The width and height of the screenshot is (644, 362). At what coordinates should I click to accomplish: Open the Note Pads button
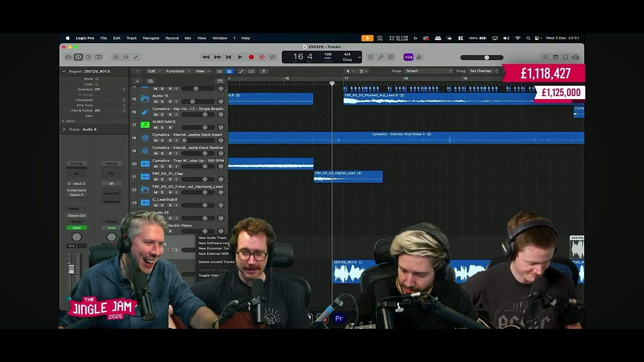coord(555,57)
